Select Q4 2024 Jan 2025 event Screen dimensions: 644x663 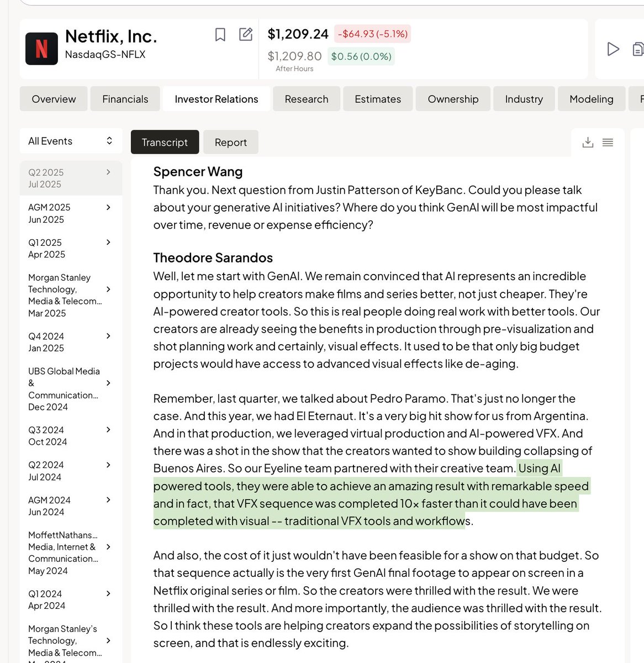(x=71, y=342)
